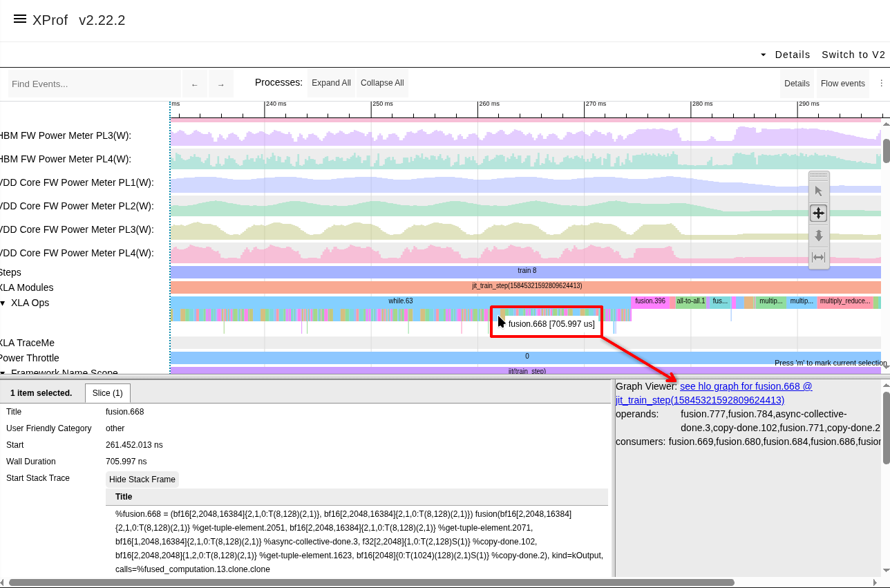
Task: Switch to V2 trace viewer
Action: coord(853,55)
